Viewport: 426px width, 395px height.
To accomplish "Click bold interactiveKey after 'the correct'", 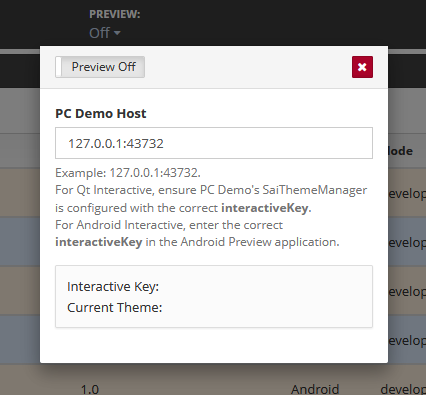I will [265, 208].
